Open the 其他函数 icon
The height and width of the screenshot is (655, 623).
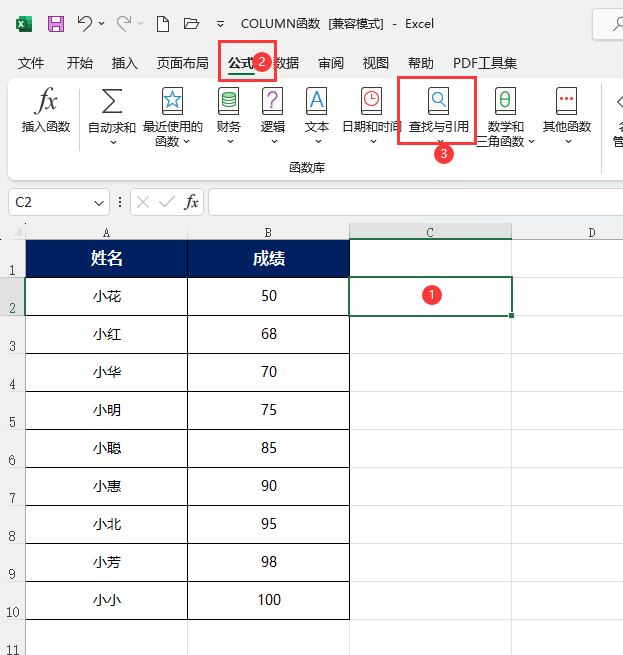[567, 101]
